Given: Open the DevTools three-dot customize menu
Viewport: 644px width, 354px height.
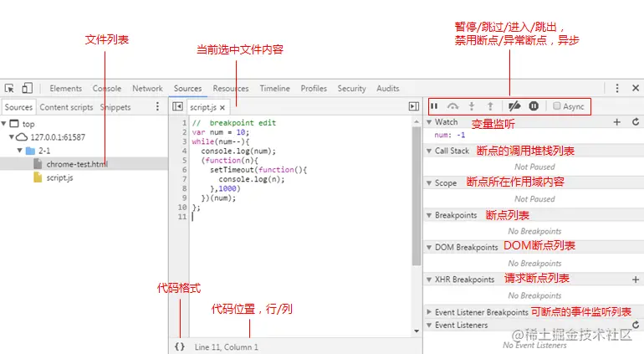Looking at the screenshot, I should (617, 88).
